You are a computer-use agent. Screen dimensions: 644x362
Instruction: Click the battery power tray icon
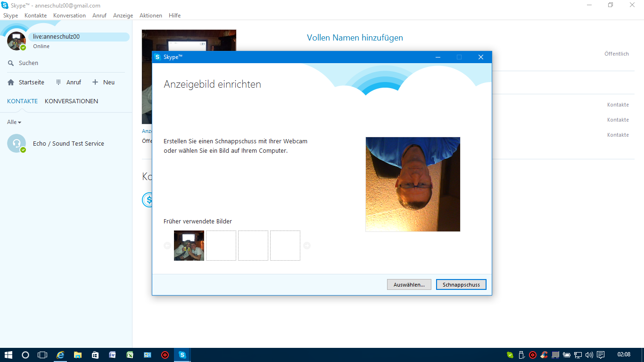567,355
